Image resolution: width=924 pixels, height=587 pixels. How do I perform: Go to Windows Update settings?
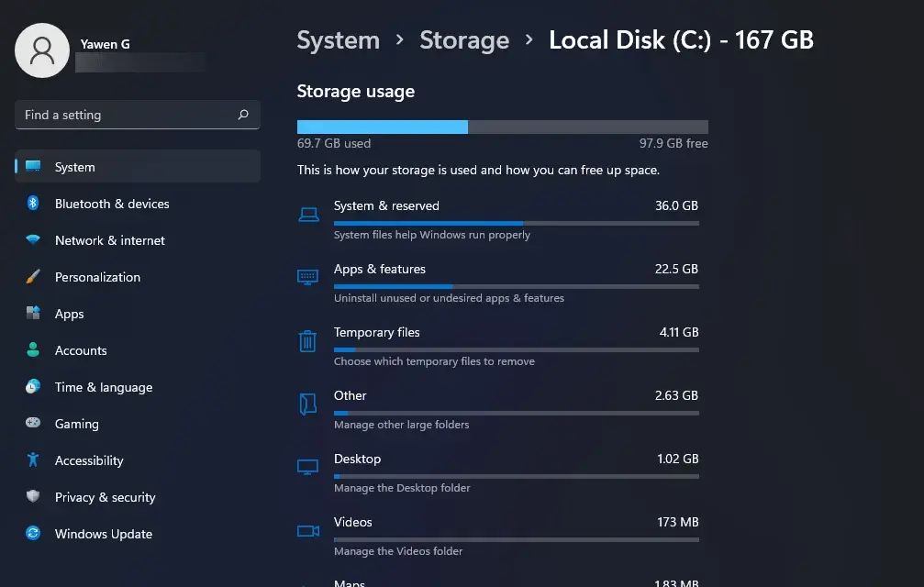pos(138,534)
